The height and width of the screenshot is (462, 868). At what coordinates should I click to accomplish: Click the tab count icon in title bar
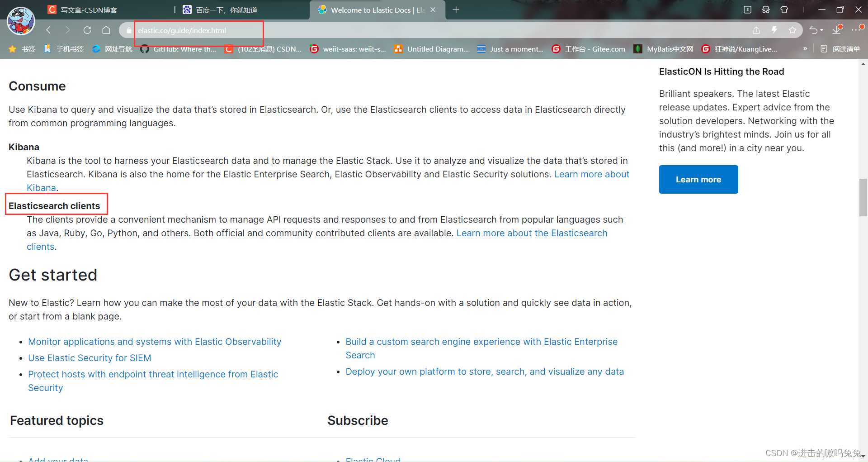tap(747, 10)
